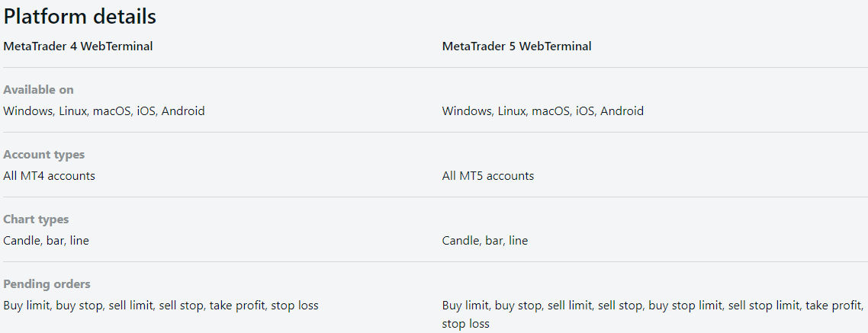Click the word Windows in MetaTrader 4 column
The image size is (868, 333).
tap(27, 110)
